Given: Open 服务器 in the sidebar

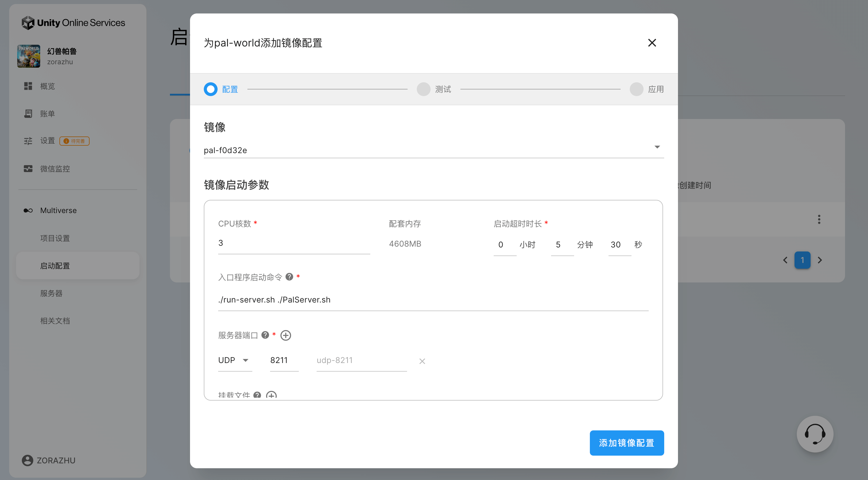Looking at the screenshot, I should 51,293.
